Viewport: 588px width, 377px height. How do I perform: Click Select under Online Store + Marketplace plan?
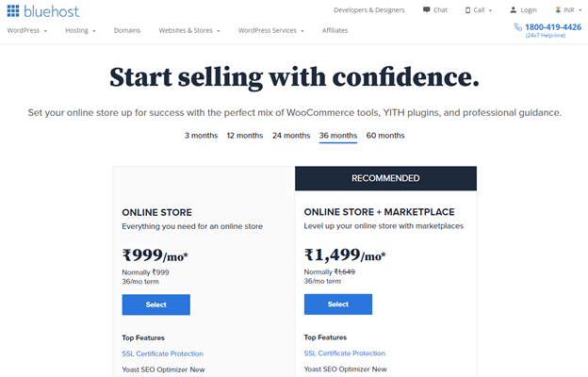[x=338, y=304]
